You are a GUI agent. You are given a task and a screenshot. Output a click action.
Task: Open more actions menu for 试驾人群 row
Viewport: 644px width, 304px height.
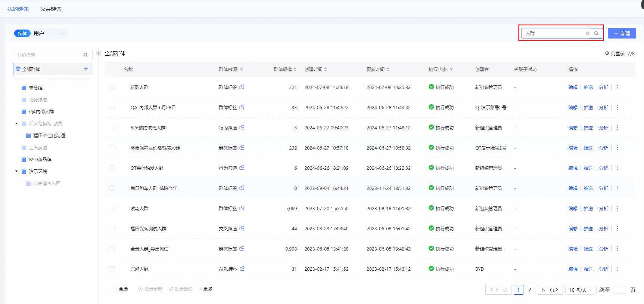tap(617, 208)
